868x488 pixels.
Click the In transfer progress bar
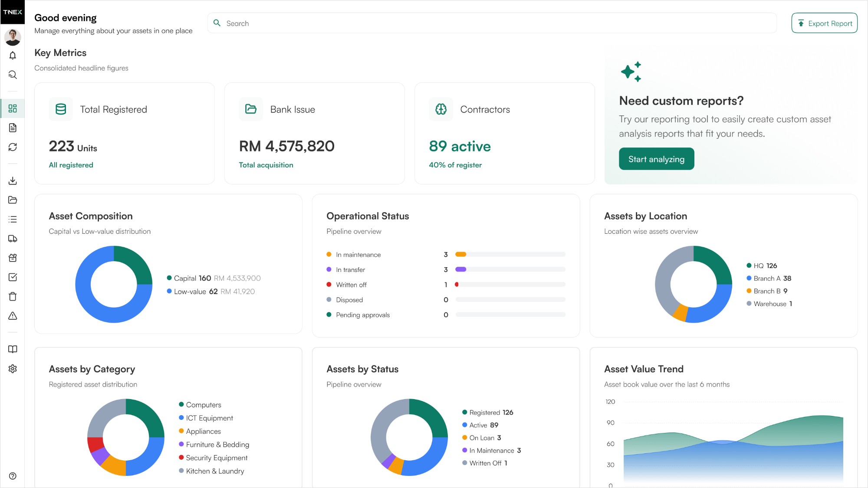[x=510, y=269]
